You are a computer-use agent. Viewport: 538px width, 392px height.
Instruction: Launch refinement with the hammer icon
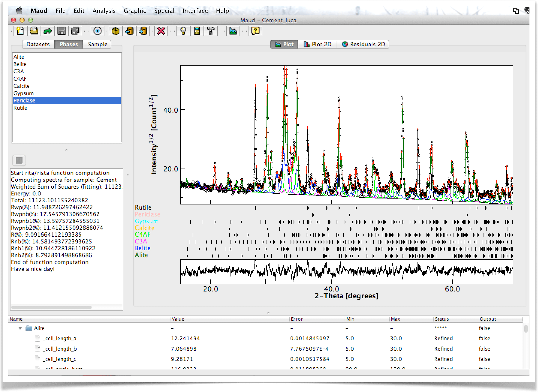click(x=210, y=31)
